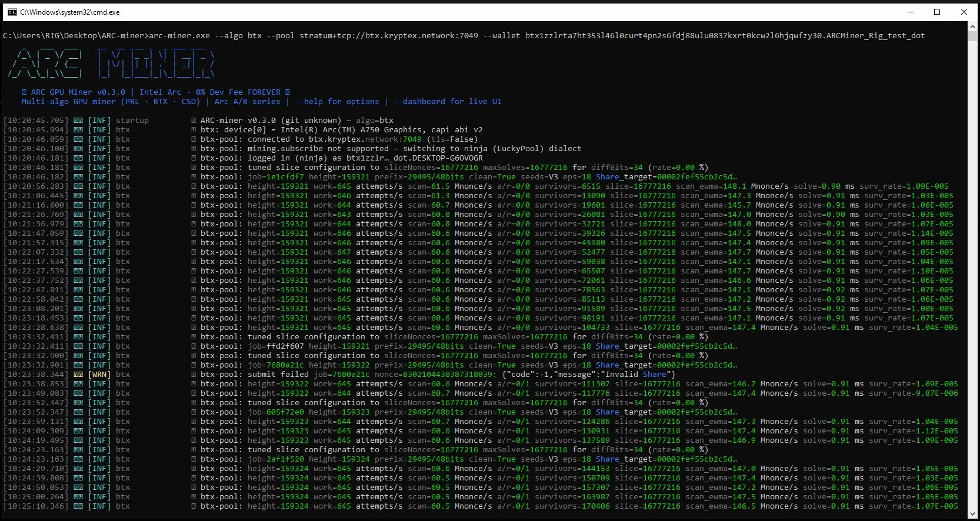Close the cmd.exe window

964,12
